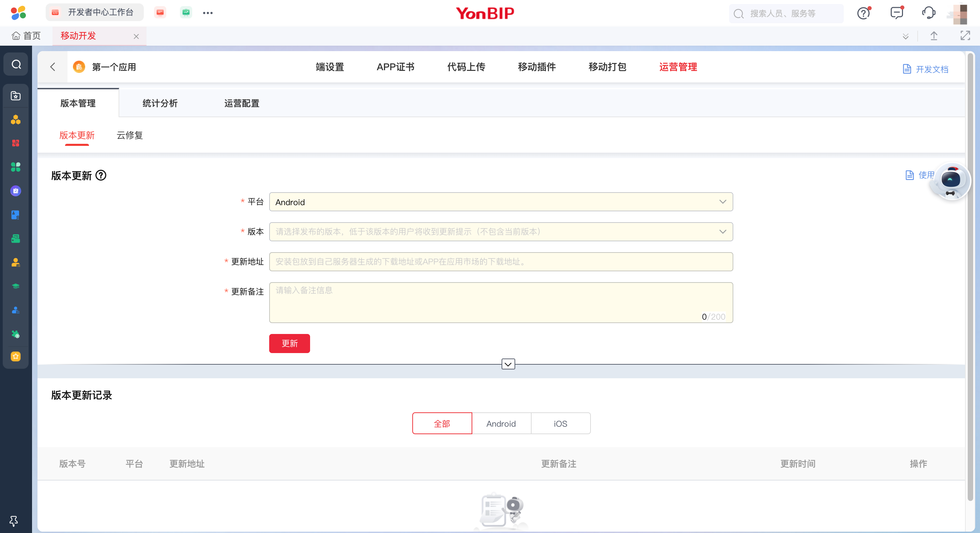Select the Android filter for update records
This screenshot has height=533, width=980.
pos(501,423)
